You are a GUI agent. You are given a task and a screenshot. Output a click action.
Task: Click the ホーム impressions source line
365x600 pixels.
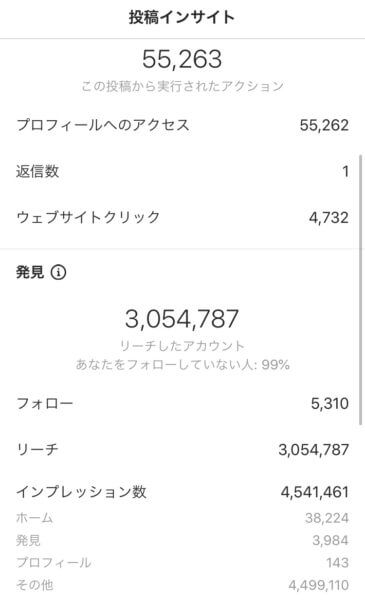[x=182, y=518]
